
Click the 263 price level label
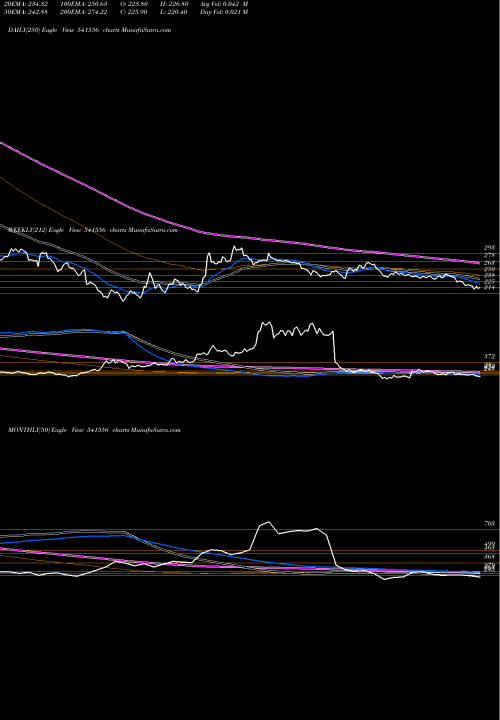[x=489, y=263]
